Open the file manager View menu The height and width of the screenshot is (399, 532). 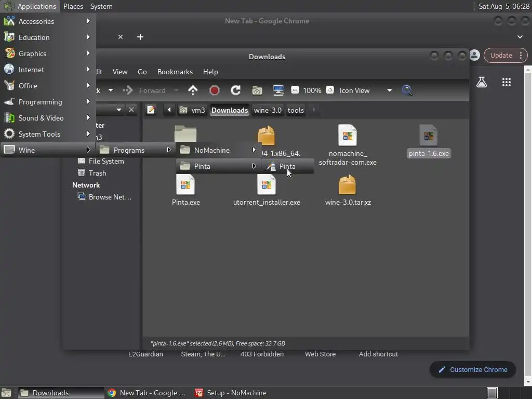click(120, 72)
